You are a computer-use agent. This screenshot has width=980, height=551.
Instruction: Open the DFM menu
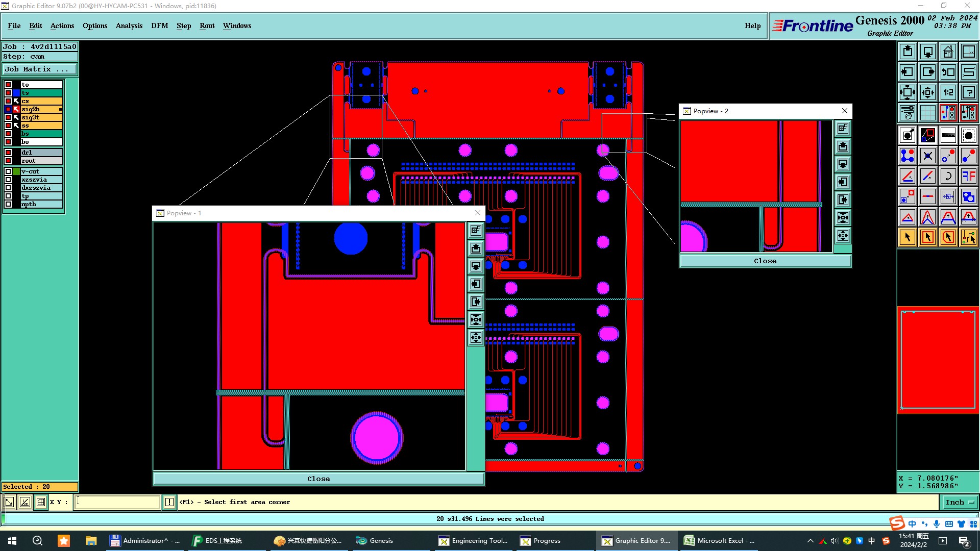coord(159,26)
